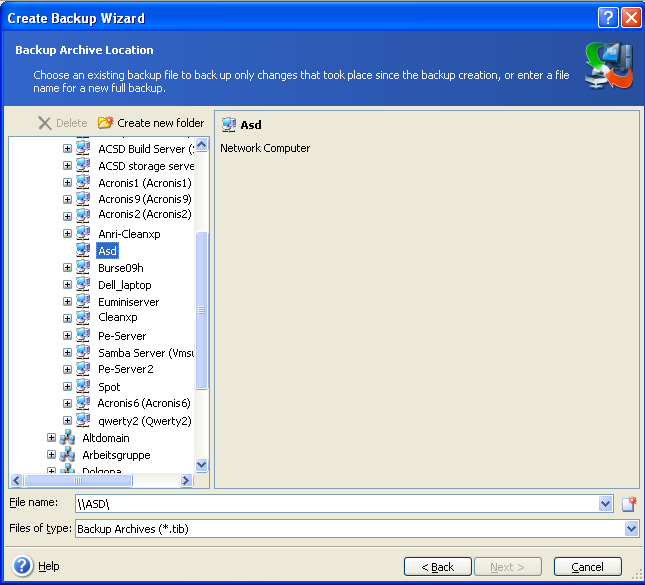This screenshot has width=645, height=585.
Task: Click the Samba Server computer icon
Action: (x=83, y=352)
